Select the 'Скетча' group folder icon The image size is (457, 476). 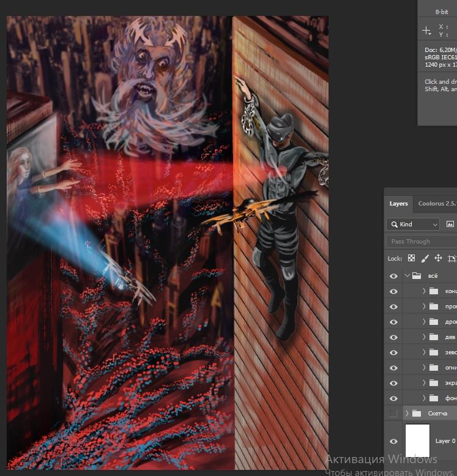[x=417, y=414]
